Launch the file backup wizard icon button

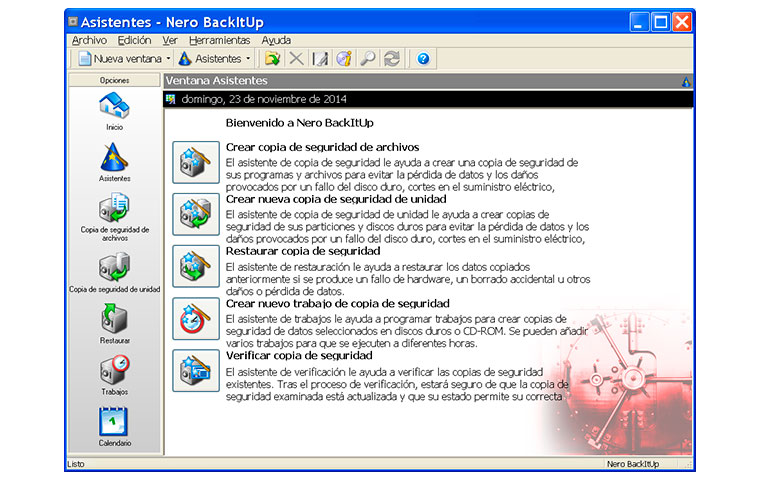pos(196,162)
